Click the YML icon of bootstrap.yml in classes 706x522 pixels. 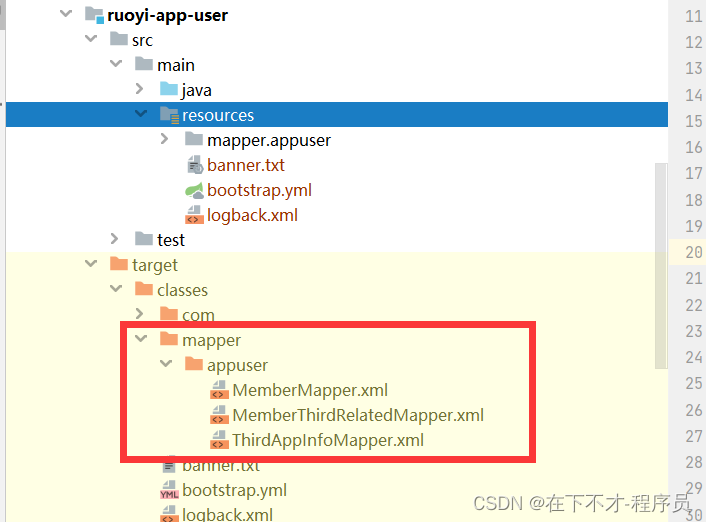point(169,490)
